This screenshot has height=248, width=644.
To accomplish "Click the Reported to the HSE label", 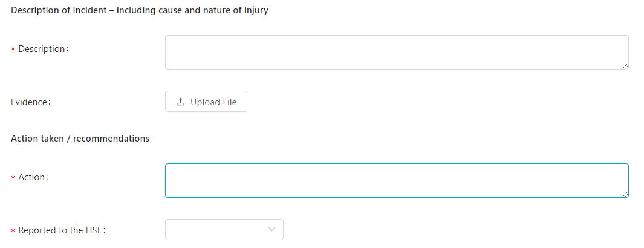I will 62,230.
